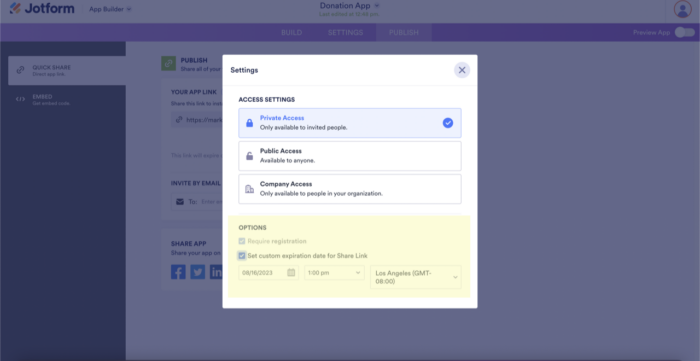The image size is (700, 361).
Task: Open the Los Angeles timezone dropdown
Action: (x=416, y=277)
